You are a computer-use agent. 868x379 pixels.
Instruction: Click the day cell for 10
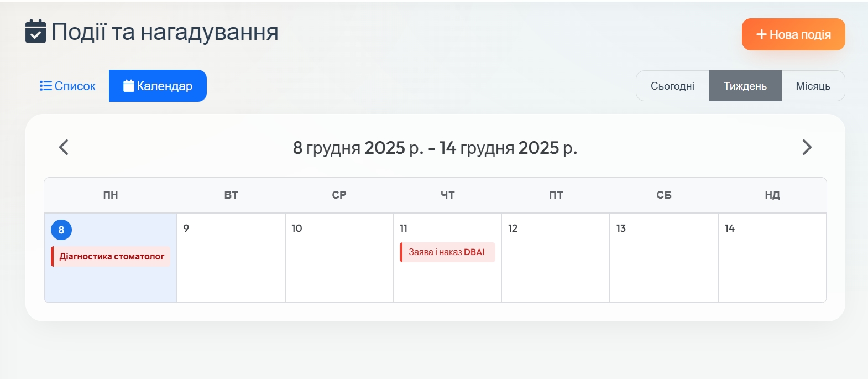[x=339, y=266]
